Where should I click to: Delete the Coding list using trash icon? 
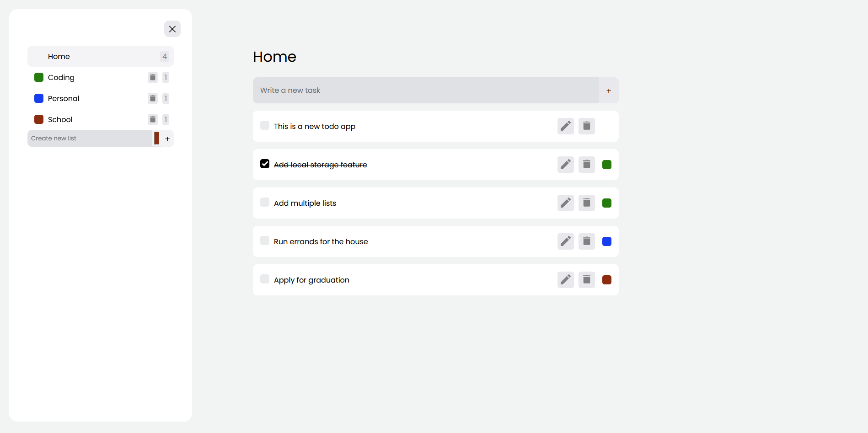tap(153, 77)
